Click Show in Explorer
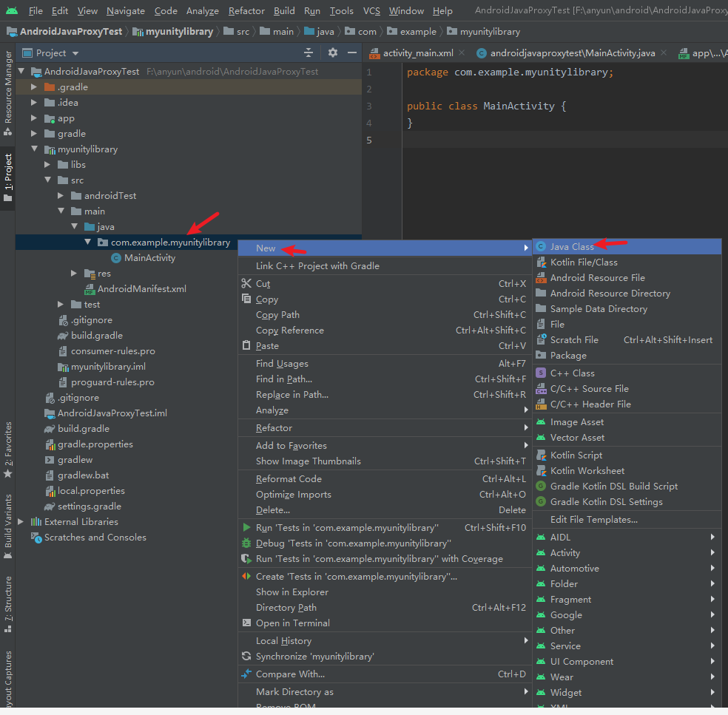The height and width of the screenshot is (715, 728). coord(385,592)
